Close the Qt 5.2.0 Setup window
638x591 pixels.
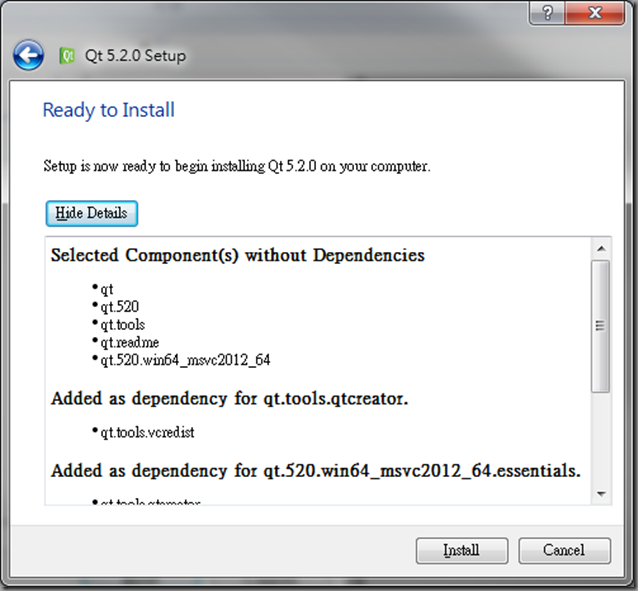click(594, 13)
